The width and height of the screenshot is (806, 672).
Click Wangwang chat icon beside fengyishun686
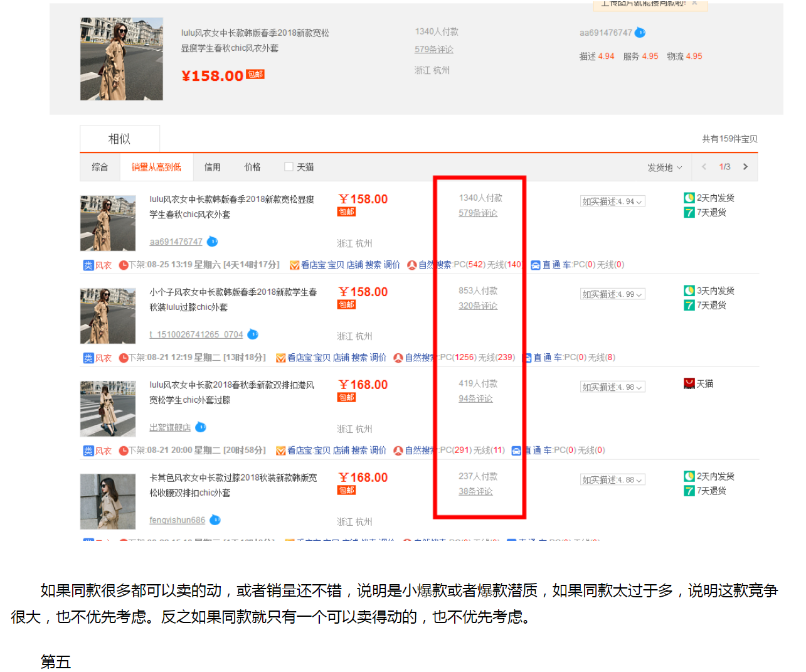click(215, 520)
